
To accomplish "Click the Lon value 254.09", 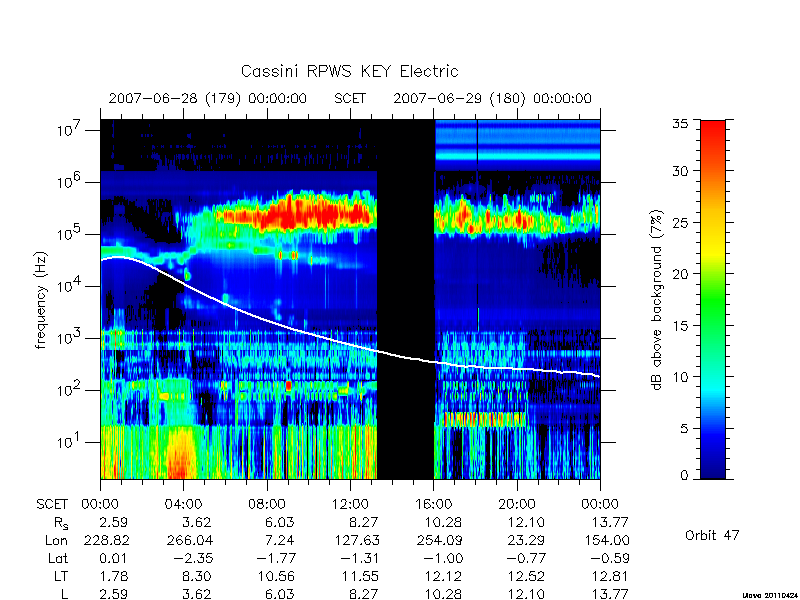I will 440,540.
